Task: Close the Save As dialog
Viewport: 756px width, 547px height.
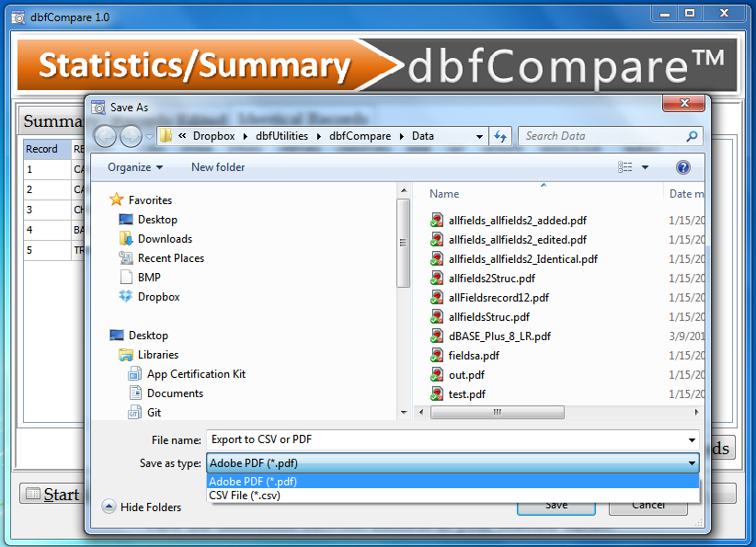Action: 683,103
